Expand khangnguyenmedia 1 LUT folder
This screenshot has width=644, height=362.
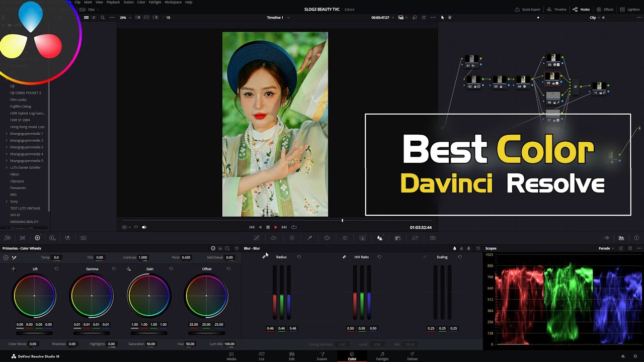7,134
